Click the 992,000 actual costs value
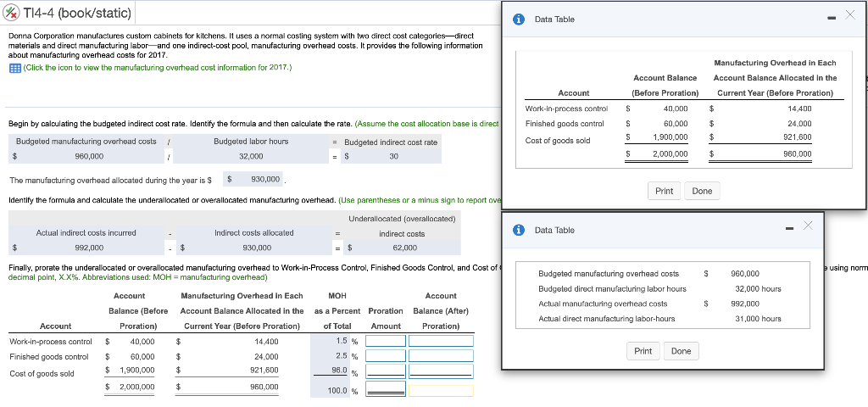868x407 pixels. pos(89,248)
